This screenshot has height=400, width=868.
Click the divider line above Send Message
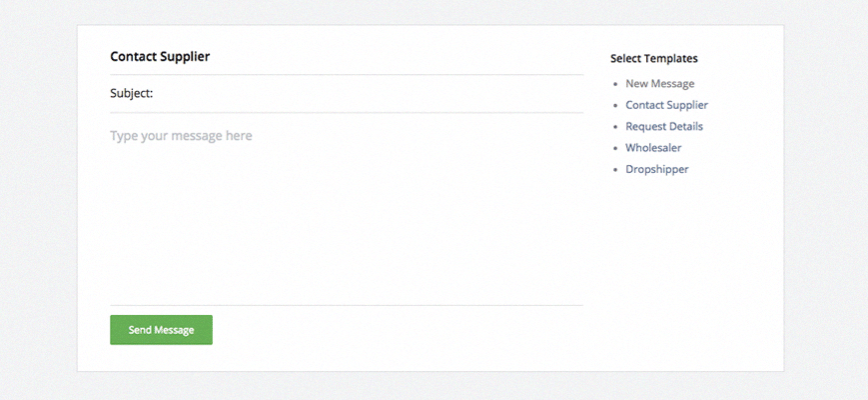pos(346,305)
